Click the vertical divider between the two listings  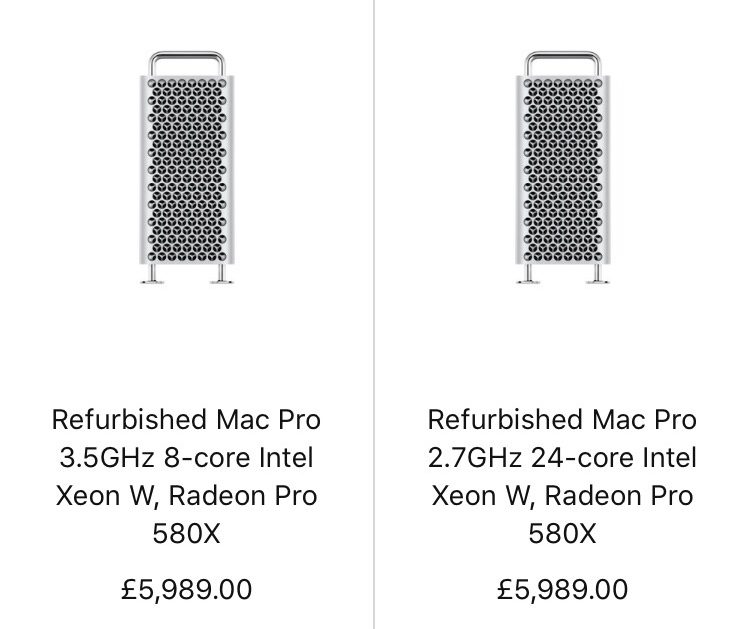(374, 314)
